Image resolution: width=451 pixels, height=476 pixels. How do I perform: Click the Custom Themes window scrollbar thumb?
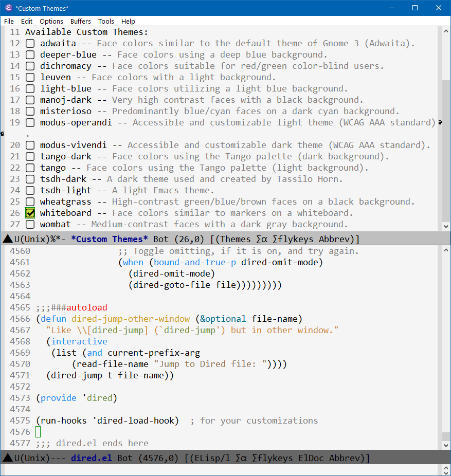point(446,151)
